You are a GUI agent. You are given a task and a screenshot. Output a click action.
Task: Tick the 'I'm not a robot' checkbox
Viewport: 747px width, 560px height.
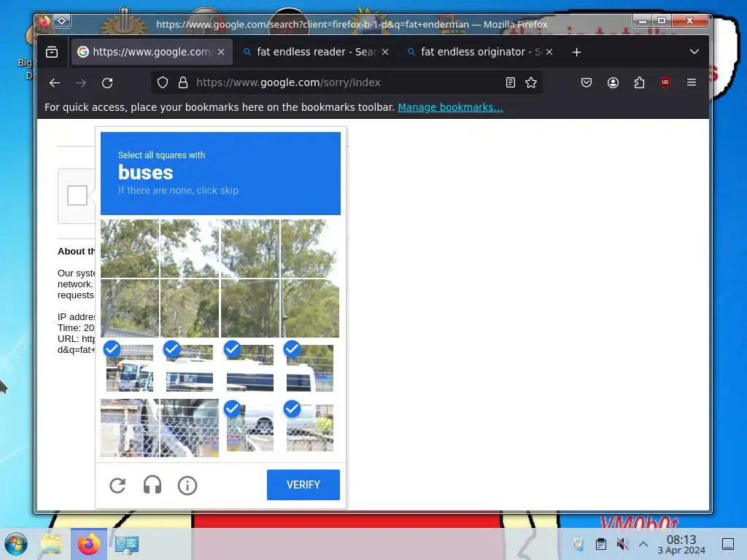77,195
